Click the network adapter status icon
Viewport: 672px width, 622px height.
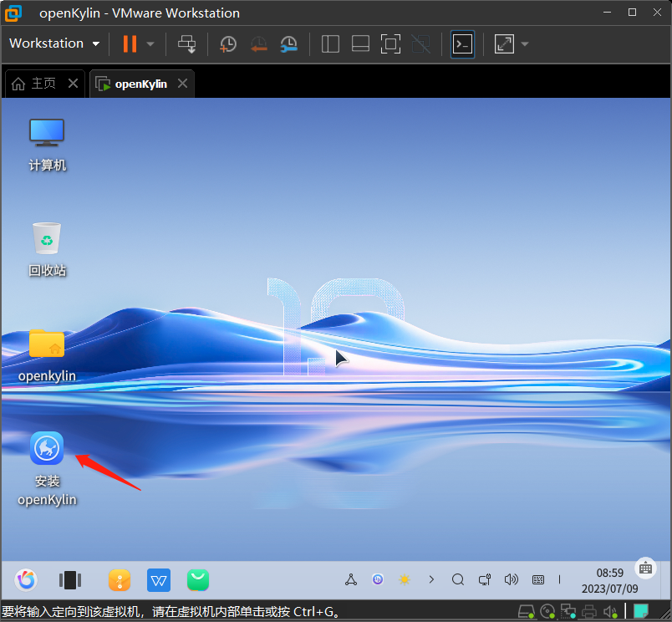click(568, 611)
